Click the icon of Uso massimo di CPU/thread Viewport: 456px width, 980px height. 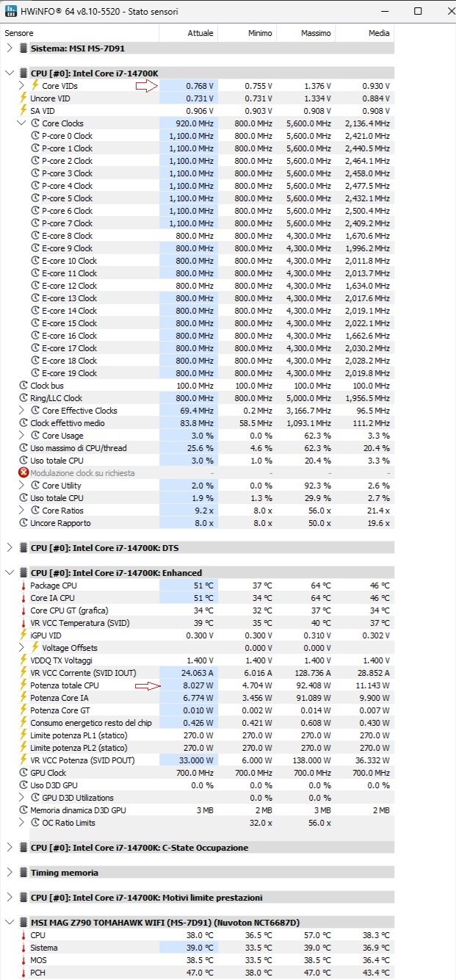[x=23, y=447]
